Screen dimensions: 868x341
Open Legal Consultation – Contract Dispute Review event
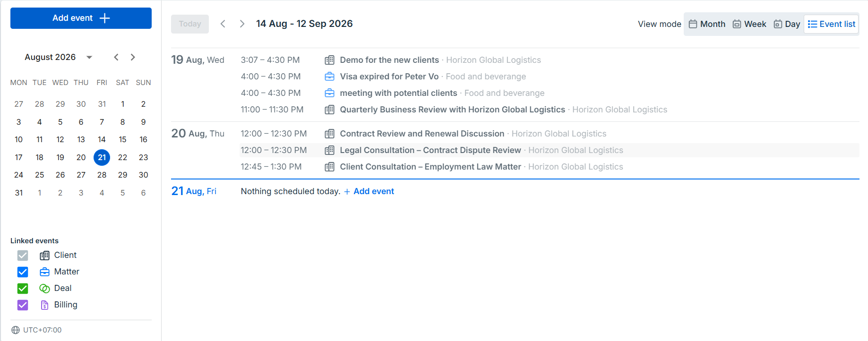[430, 150]
